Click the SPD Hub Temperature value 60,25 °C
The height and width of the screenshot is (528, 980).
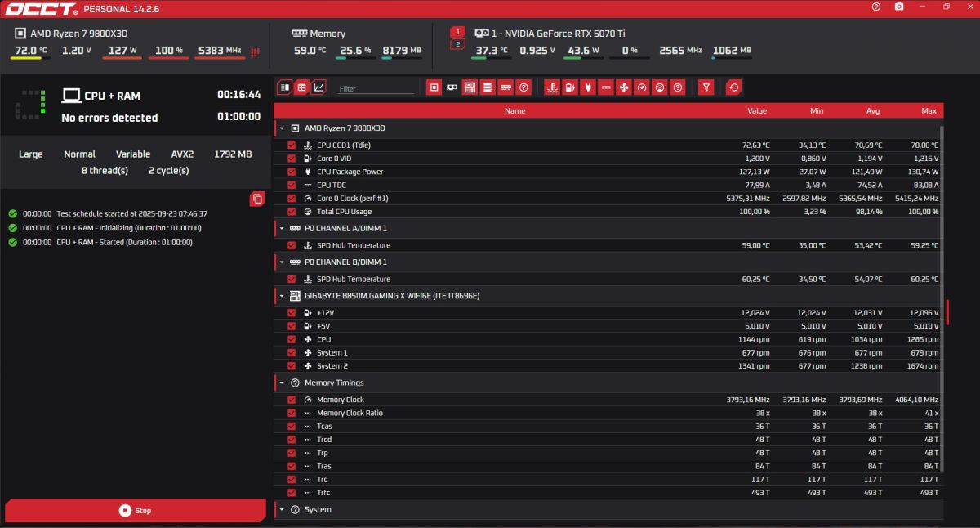pos(755,279)
